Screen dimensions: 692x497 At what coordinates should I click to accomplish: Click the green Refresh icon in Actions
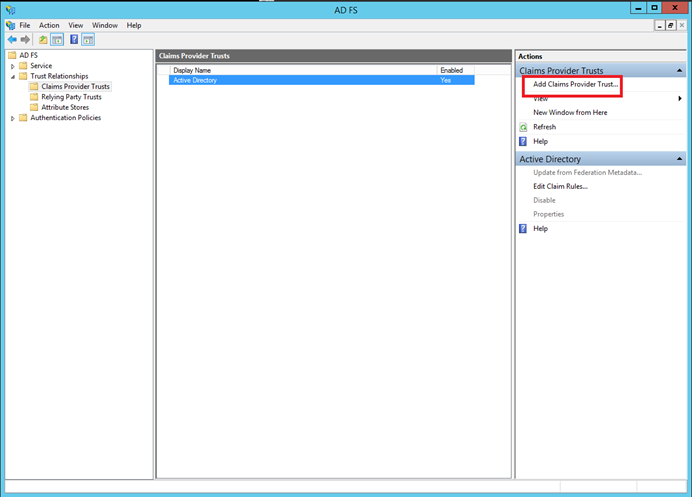click(523, 127)
